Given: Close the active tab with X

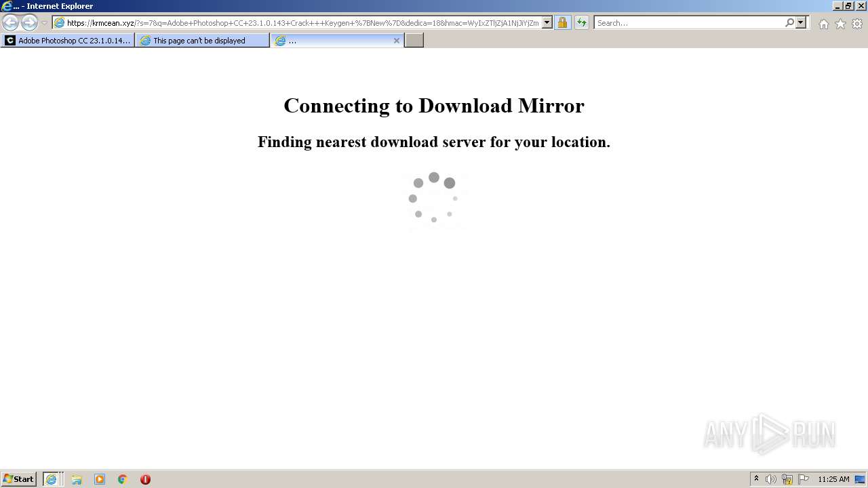Looking at the screenshot, I should pos(397,41).
